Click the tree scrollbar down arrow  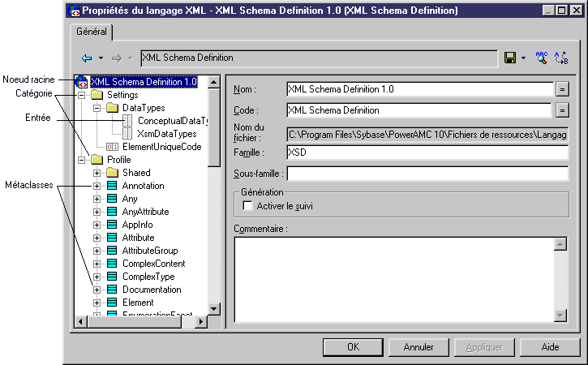click(x=214, y=309)
